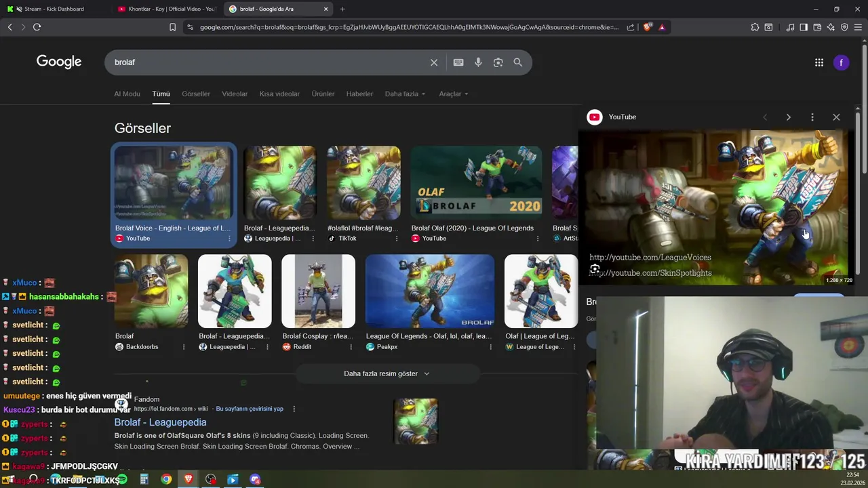The image size is (868, 488).
Task: Search by image with the Lens icon
Action: (x=498, y=62)
